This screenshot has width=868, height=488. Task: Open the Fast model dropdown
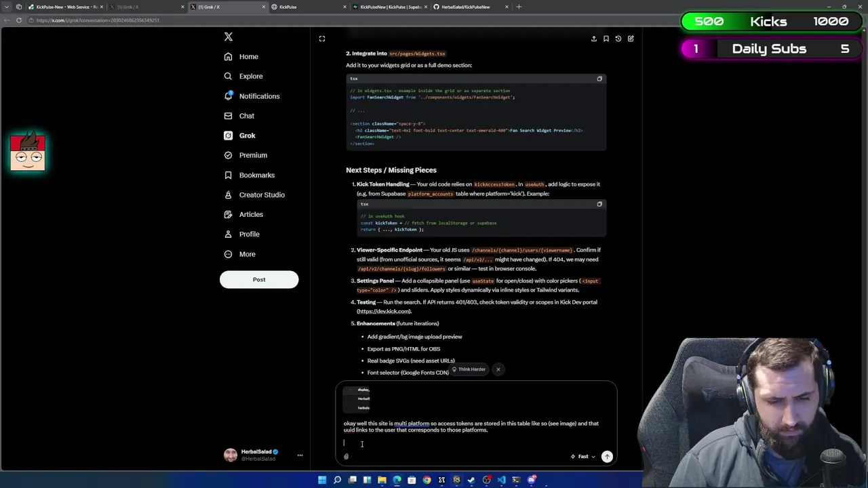pos(583,456)
